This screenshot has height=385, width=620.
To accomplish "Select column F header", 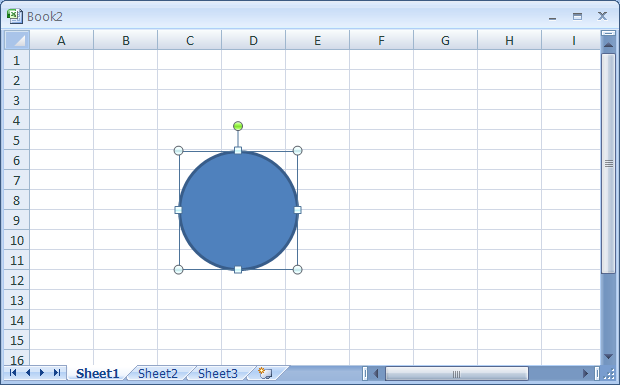I will pyautogui.click(x=382, y=40).
